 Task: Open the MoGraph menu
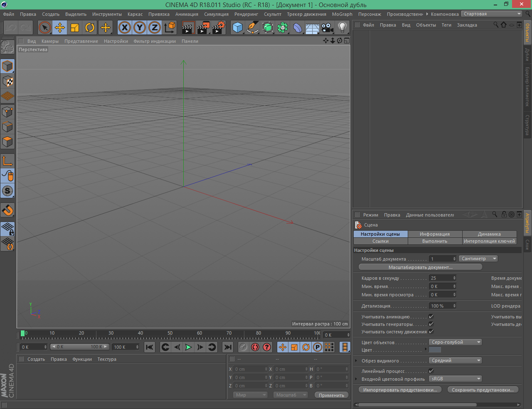[x=342, y=14]
